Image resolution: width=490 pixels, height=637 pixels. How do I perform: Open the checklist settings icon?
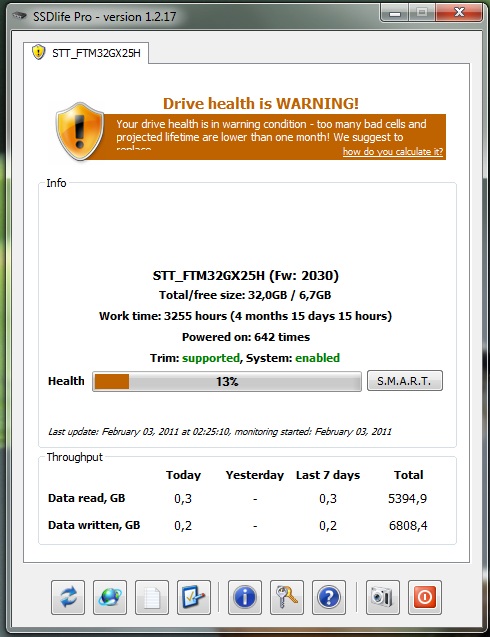(194, 597)
